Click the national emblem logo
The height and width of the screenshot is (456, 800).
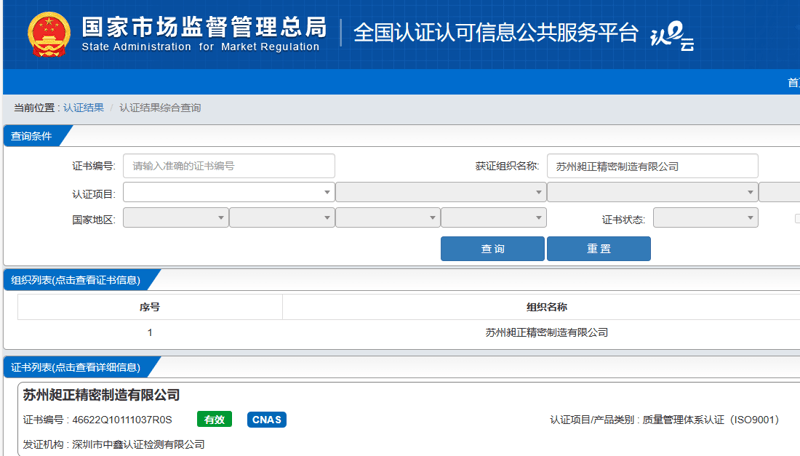click(x=48, y=34)
